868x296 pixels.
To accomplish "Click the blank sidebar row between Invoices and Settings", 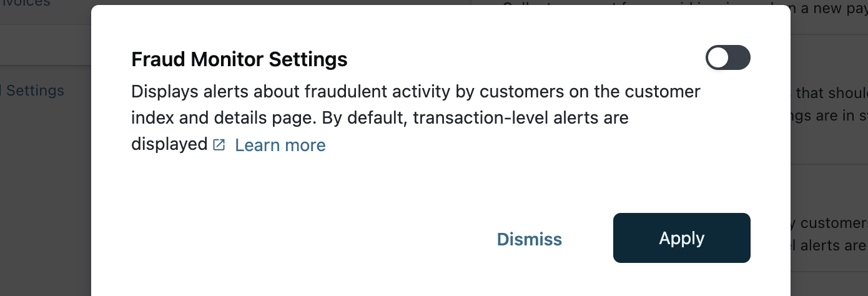I will click(x=44, y=45).
